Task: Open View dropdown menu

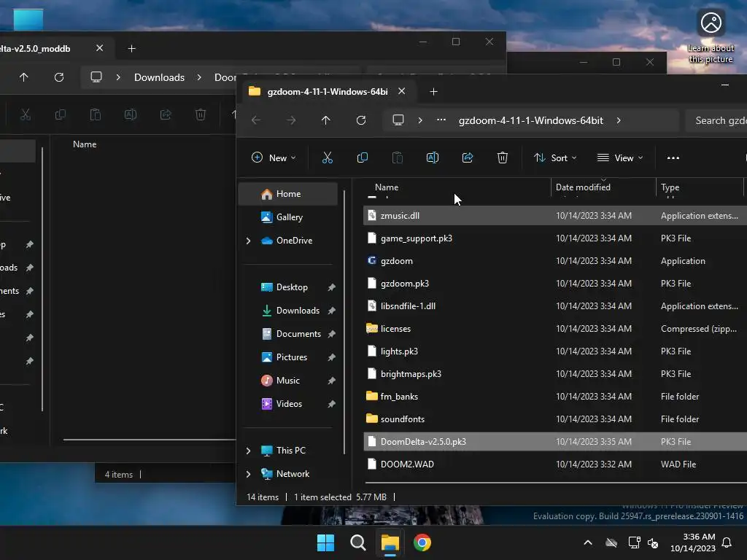Action: (620, 157)
